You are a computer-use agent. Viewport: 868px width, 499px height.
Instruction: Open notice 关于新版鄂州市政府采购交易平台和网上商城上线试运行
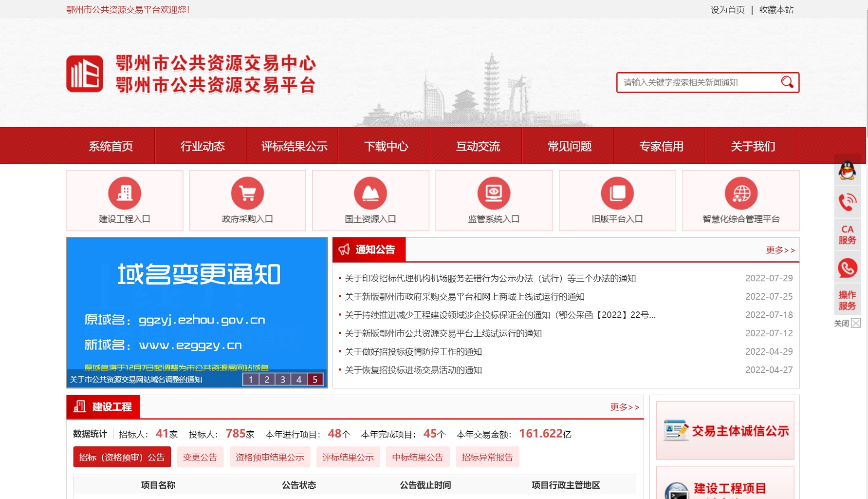click(x=464, y=297)
